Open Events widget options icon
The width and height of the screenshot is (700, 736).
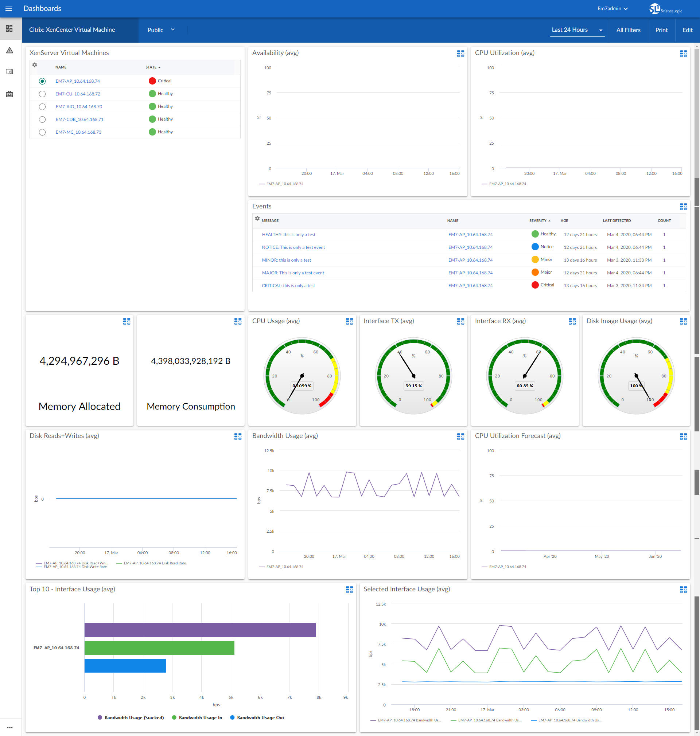pos(683,207)
